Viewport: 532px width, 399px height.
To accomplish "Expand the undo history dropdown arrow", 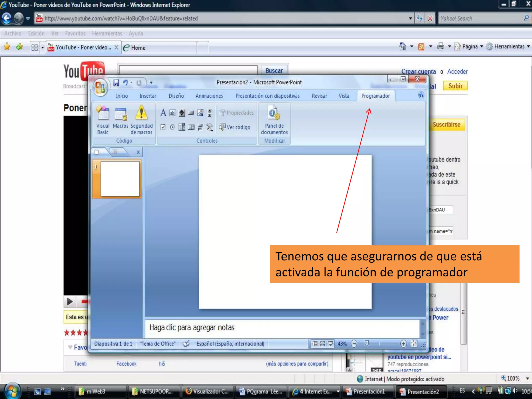I will coord(132,83).
